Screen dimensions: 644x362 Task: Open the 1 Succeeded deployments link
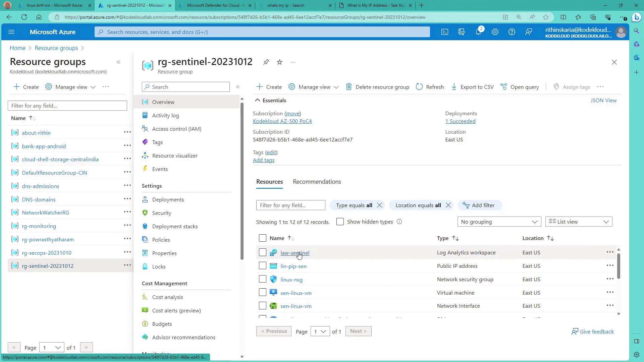tap(460, 121)
